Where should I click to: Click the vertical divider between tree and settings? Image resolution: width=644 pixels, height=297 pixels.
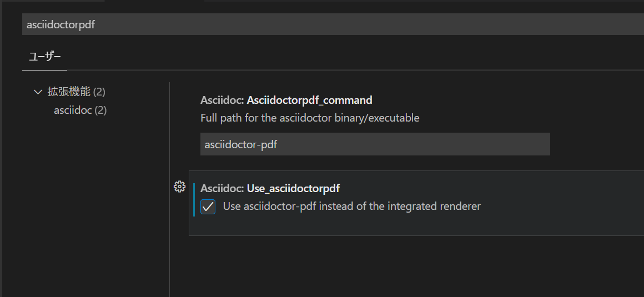tap(169, 189)
